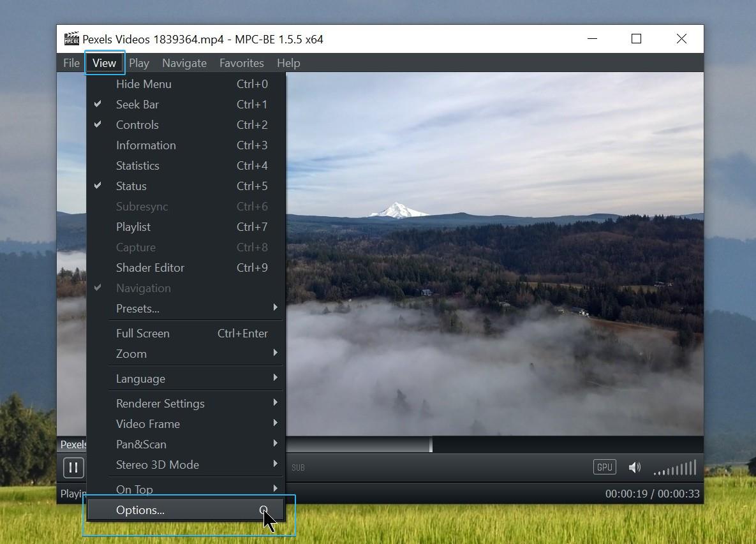
Task: Enable the Statistics overlay
Action: [x=137, y=165]
